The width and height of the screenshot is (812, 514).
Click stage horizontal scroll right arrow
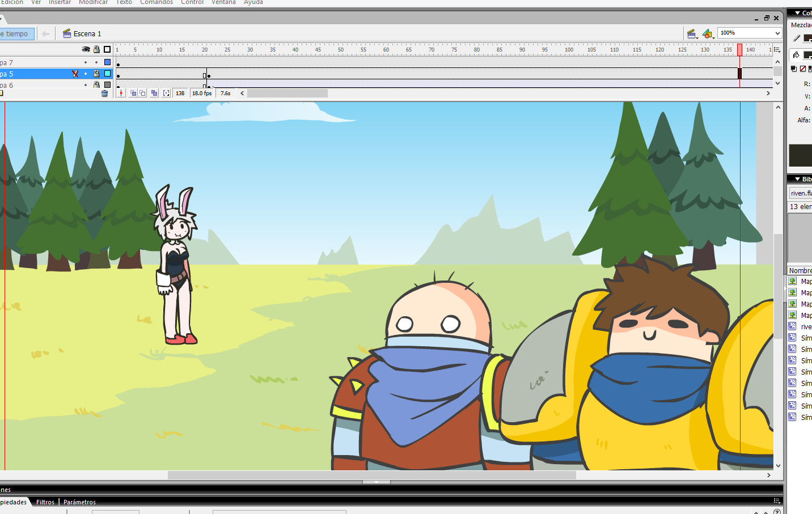(x=769, y=475)
